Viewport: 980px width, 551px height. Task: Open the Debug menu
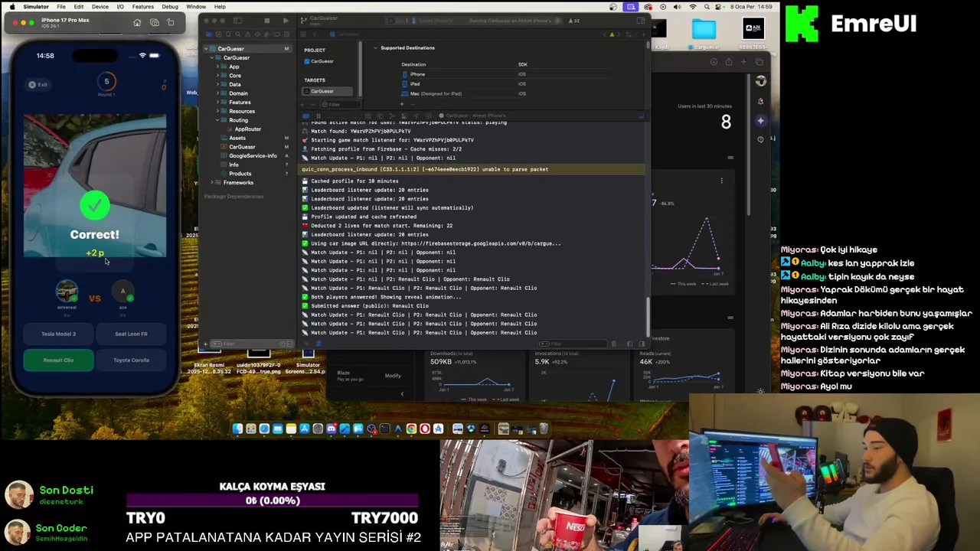click(170, 6)
